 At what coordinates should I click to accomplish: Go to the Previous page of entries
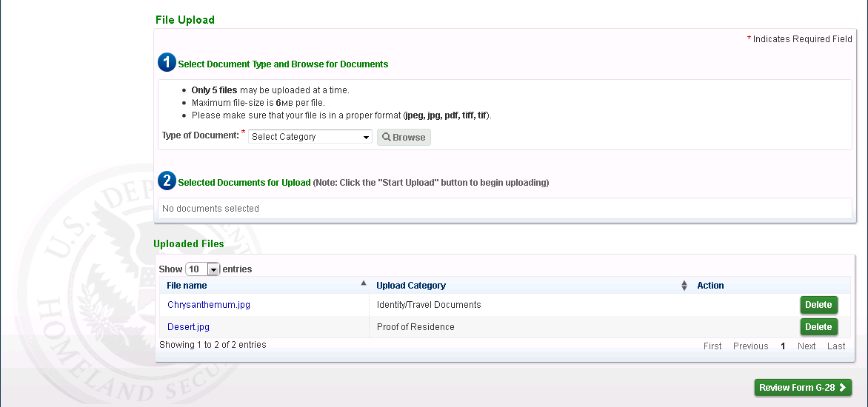[750, 346]
